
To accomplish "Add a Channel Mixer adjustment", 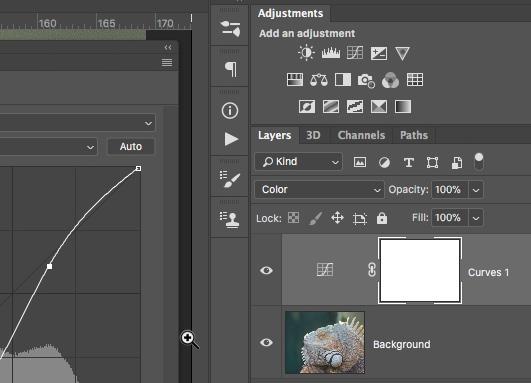I will (390, 80).
